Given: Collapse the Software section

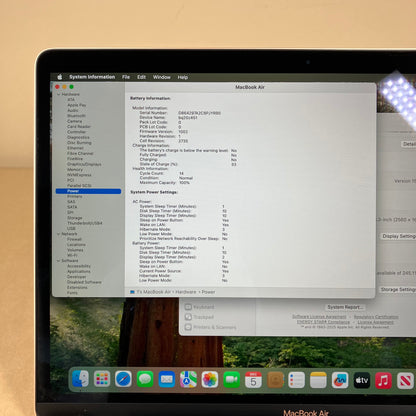Looking at the screenshot, I should pos(59,261).
